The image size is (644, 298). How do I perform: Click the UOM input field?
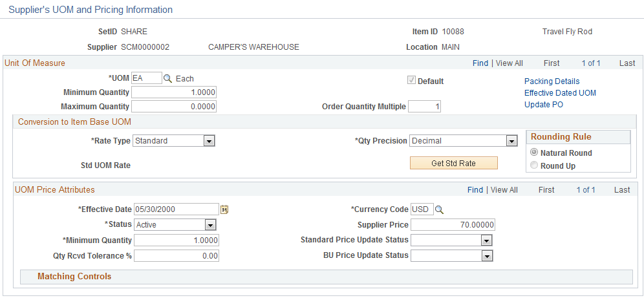coord(147,78)
